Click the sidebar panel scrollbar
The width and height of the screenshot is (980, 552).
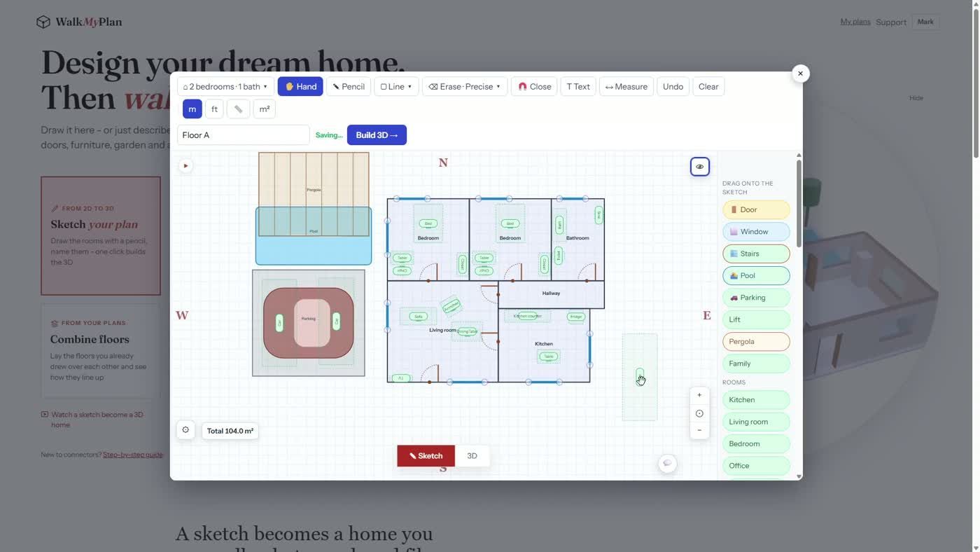click(799, 203)
